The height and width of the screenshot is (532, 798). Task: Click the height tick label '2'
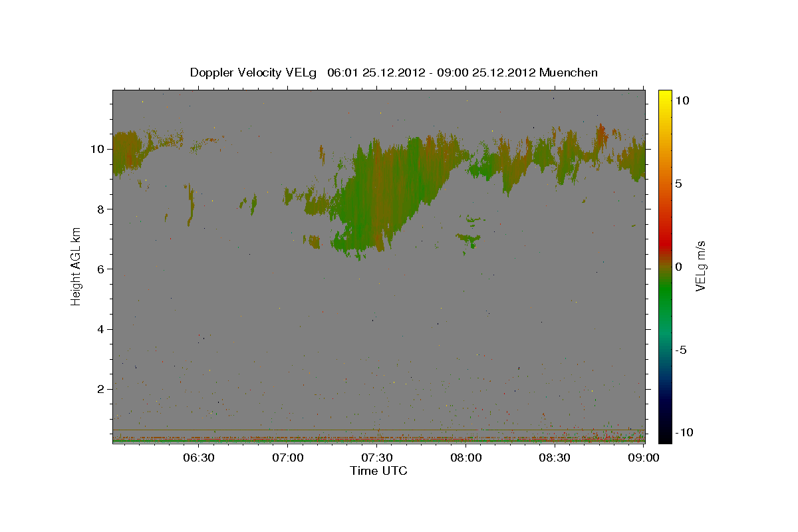[102, 389]
